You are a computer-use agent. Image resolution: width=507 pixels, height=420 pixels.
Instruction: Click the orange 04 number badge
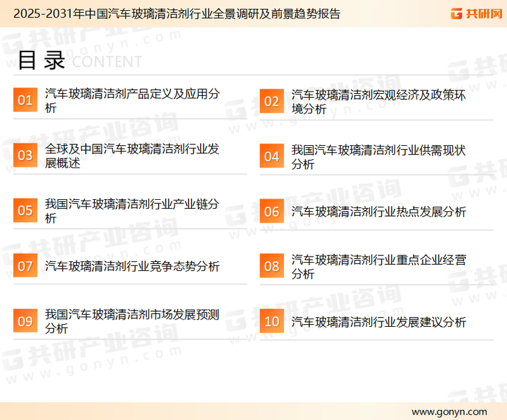(272, 156)
